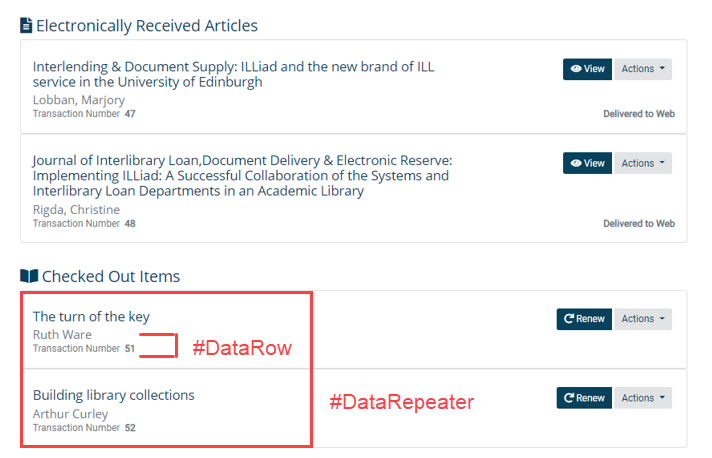Click the Checked Out Items heading
The width and height of the screenshot is (712, 458).
click(x=111, y=276)
